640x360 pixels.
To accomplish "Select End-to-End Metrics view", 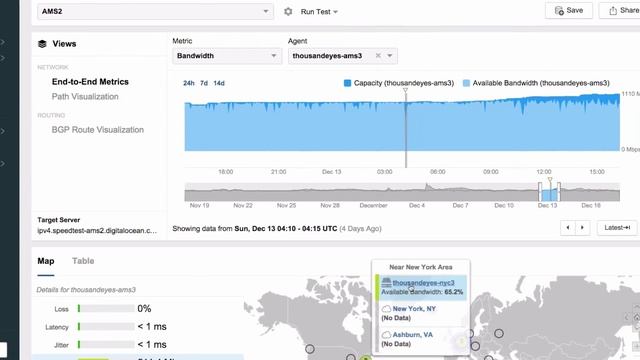I will 90,82.
